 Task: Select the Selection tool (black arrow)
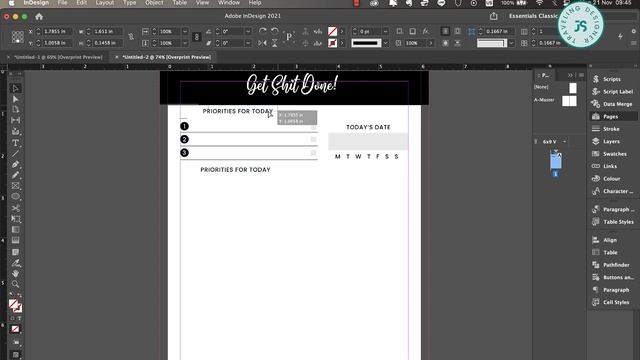[x=16, y=88]
